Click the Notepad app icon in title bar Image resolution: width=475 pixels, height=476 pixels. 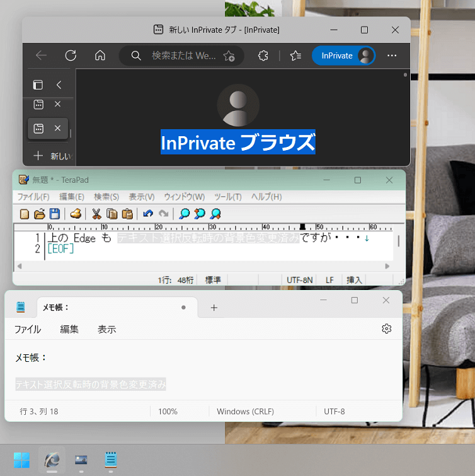21,307
